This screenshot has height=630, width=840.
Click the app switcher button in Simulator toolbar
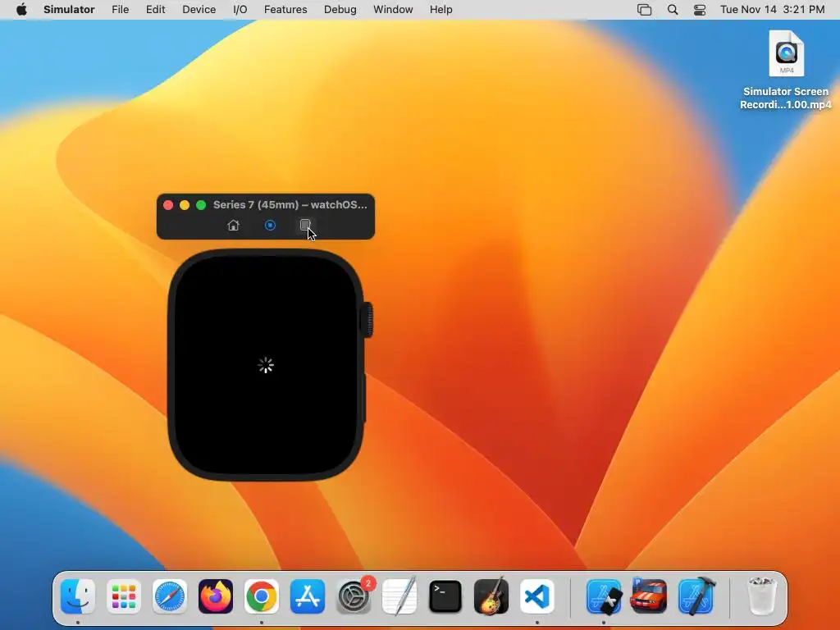click(x=305, y=225)
